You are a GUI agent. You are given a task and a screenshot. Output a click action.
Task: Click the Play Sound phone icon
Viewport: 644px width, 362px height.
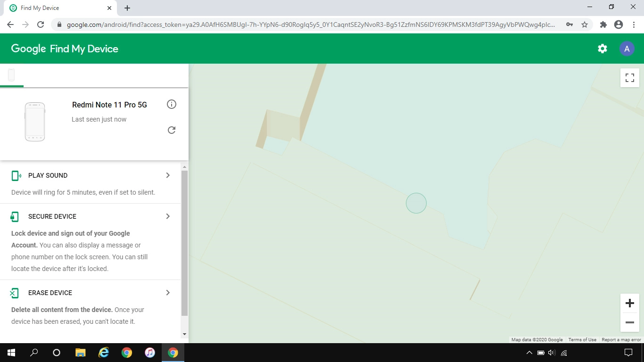[16, 176]
